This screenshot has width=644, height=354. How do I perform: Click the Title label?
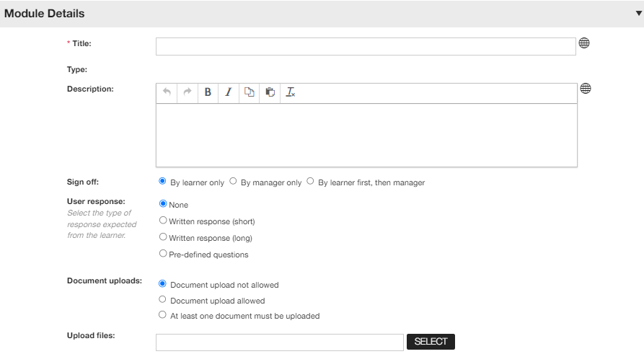(81, 43)
